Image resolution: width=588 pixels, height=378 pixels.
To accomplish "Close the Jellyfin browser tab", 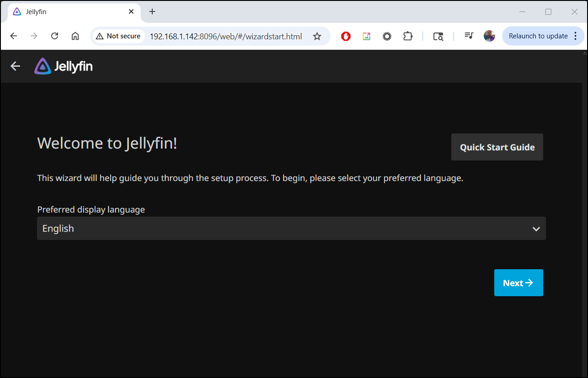I will pos(131,12).
